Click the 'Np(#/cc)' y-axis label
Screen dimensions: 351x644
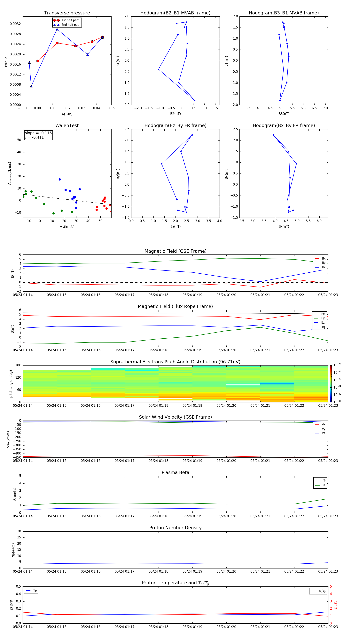pos(13,550)
